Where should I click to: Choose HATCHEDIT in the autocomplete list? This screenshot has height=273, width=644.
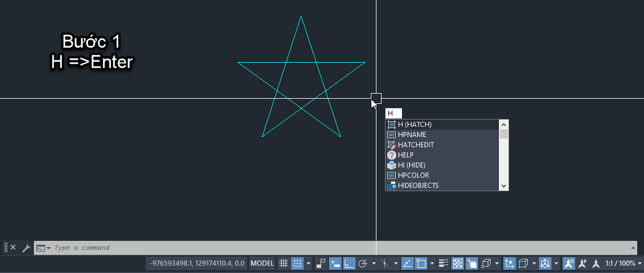pyautogui.click(x=415, y=145)
